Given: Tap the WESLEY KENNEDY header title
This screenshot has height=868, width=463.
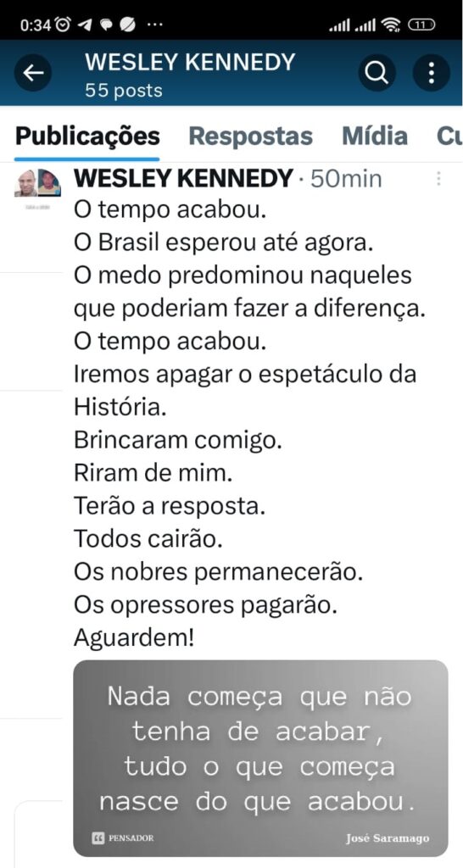Looking at the screenshot, I should click(x=190, y=63).
